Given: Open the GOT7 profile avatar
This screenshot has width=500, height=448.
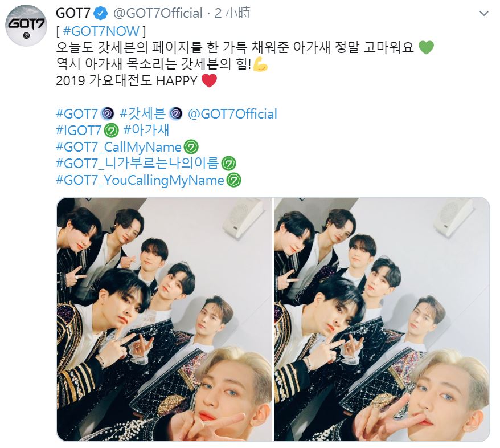Looking at the screenshot, I should (x=26, y=26).
